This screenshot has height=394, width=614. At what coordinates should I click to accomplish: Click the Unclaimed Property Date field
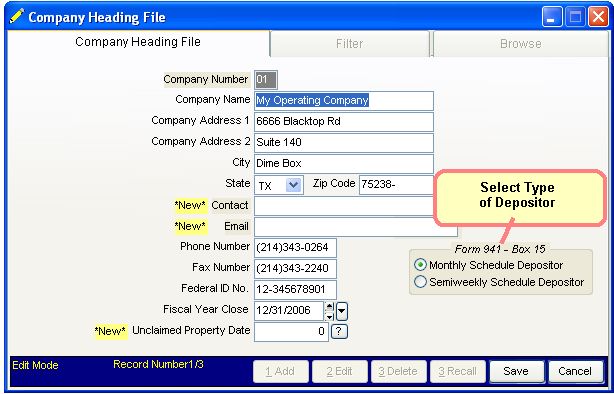point(291,332)
